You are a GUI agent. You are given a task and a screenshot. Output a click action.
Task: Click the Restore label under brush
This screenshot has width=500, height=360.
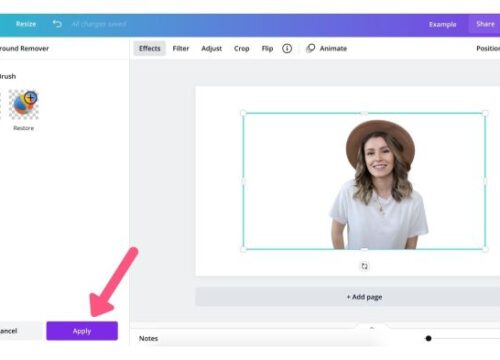point(23,128)
